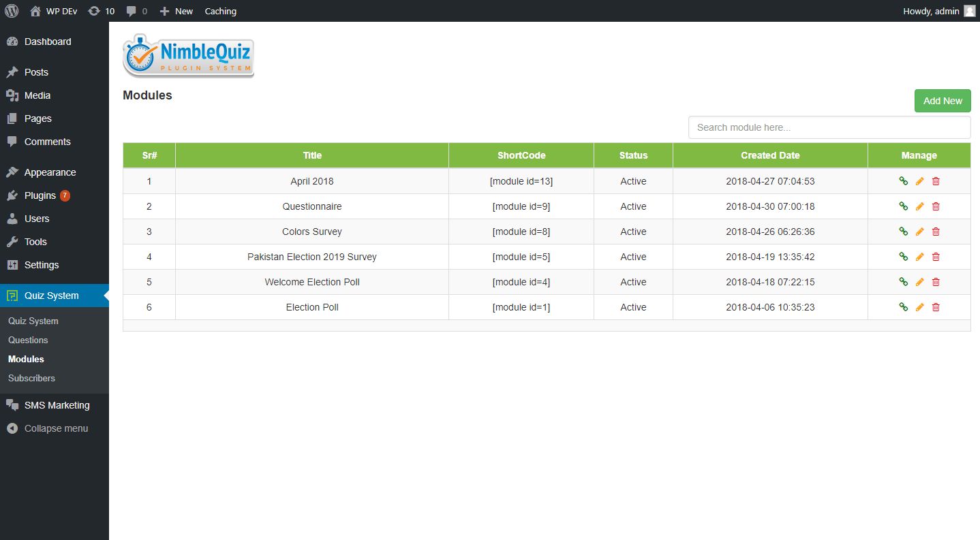Edit the Election Poll id=1 module

tap(919, 307)
